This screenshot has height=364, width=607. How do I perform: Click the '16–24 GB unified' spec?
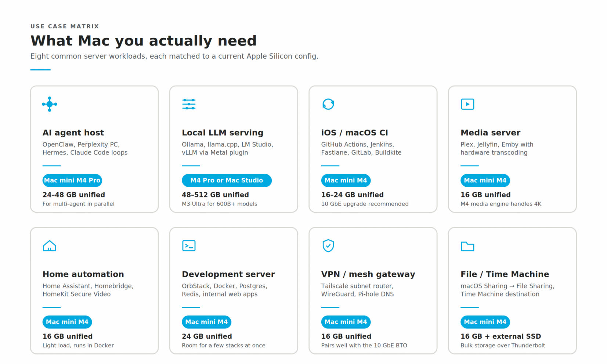[x=352, y=195]
